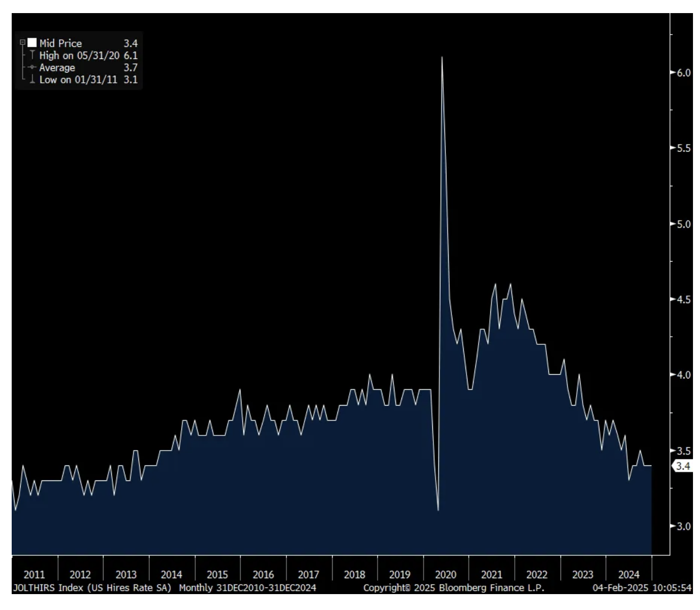Image resolution: width=700 pixels, height=610 pixels.
Task: Click the Monthly date range text
Action: [248, 588]
